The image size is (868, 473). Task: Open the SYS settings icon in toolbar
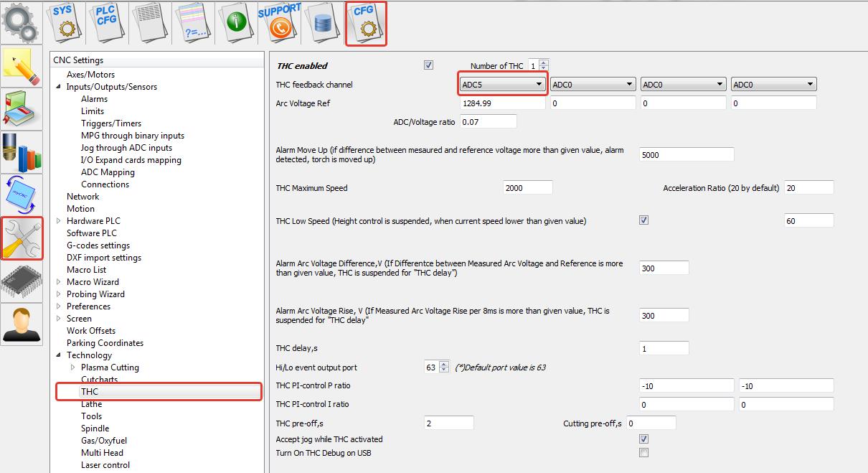(x=66, y=22)
